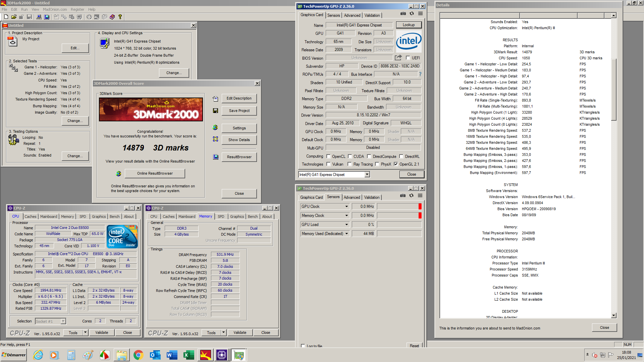Click the Démarrer start button
644x362 pixels.
tap(13, 355)
